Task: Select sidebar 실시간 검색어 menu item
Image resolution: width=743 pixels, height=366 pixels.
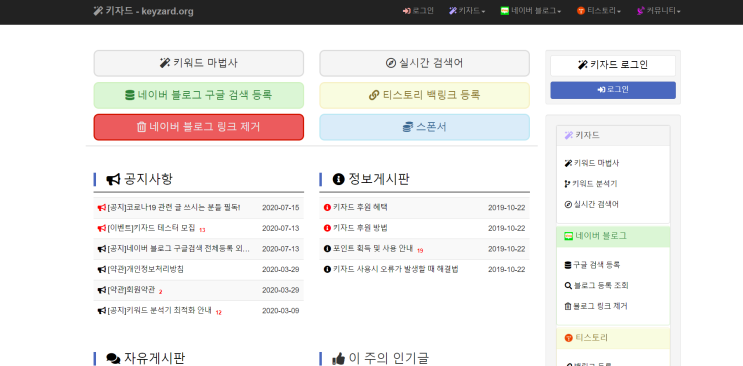Action: (x=592, y=204)
